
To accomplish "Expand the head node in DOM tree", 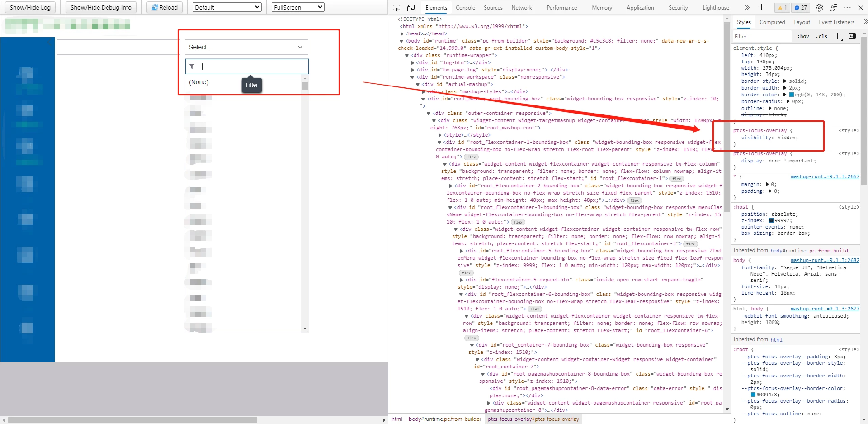I will [401, 33].
